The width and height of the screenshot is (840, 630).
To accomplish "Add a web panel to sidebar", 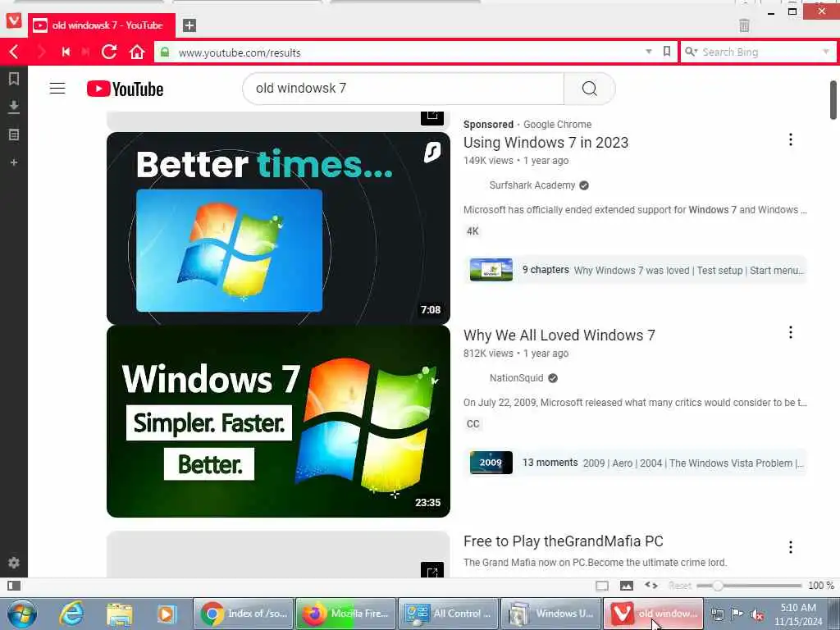I will [14, 162].
